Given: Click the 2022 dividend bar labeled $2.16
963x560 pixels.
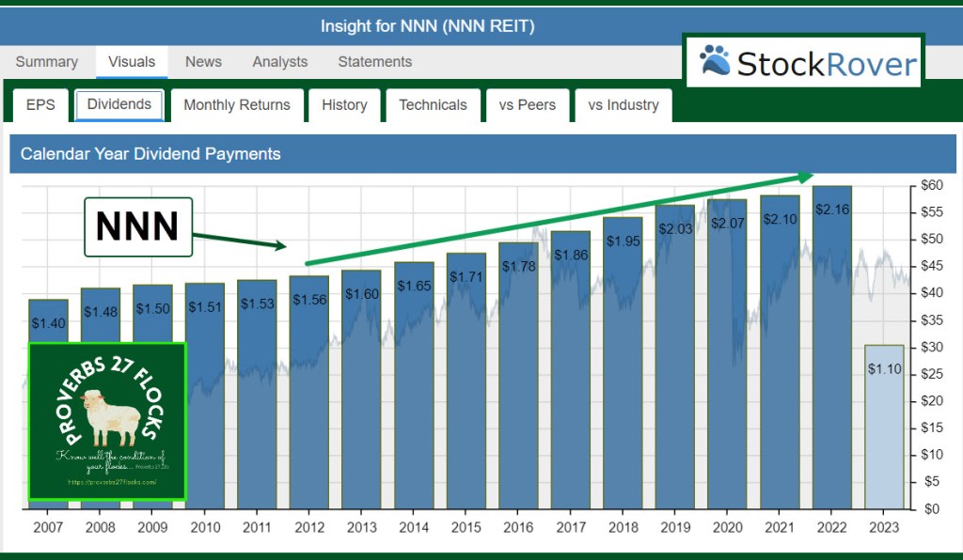Looking at the screenshot, I should tap(832, 348).
